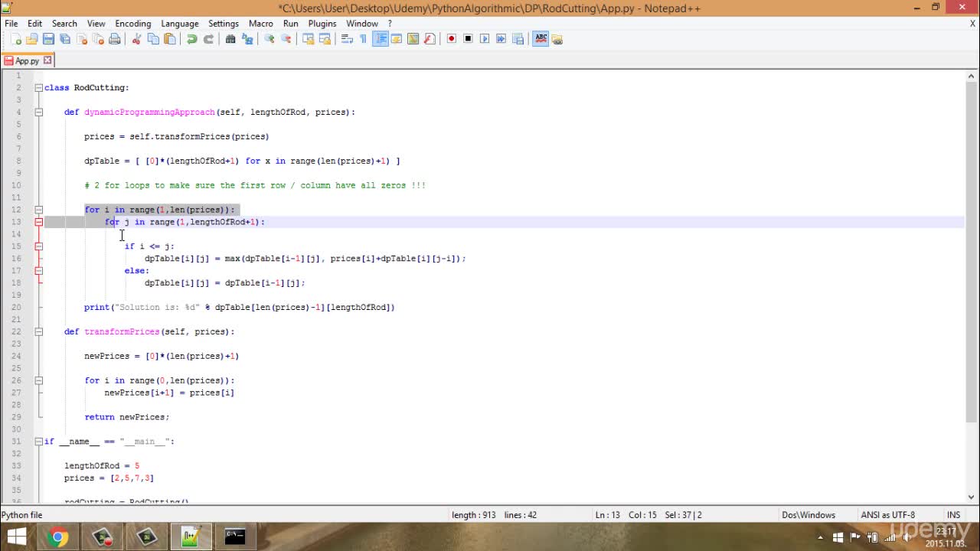980x551 pixels.
Task: Open the View menu
Action: tap(96, 24)
